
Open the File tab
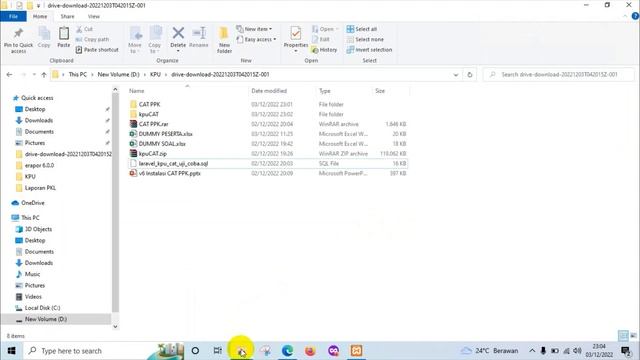point(13,16)
